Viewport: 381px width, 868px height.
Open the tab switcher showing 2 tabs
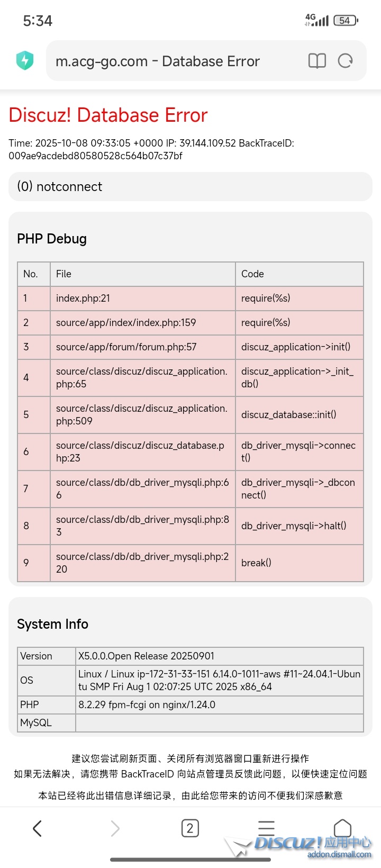[x=190, y=828]
